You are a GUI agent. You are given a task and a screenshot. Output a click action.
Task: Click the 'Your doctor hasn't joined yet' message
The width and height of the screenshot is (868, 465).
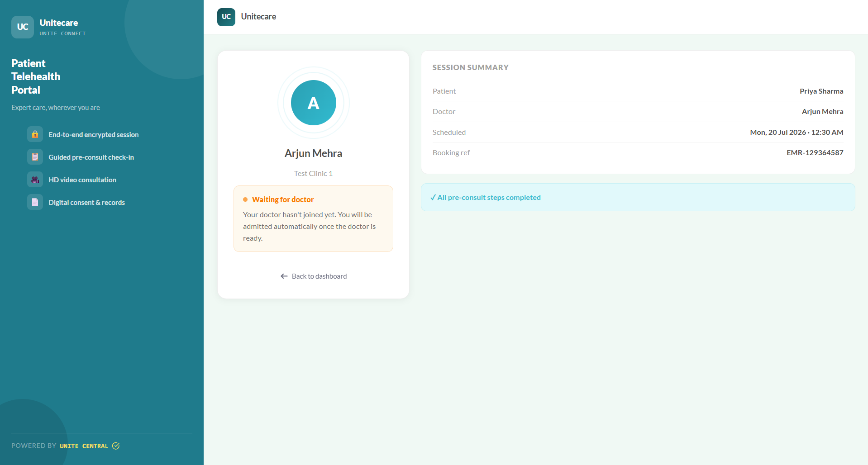point(310,226)
